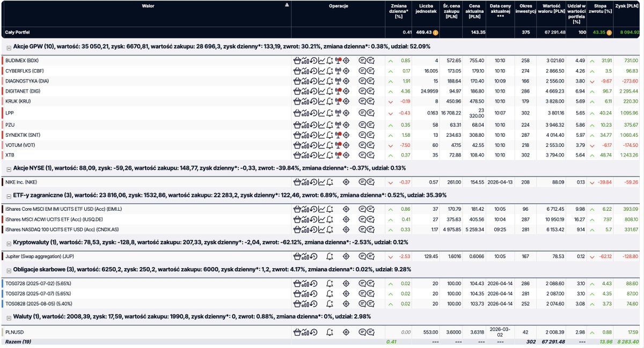Image resolution: width=644 pixels, height=348 pixels.
Task: Open the comments bubble for SYNEKTIK
Action: click(362, 135)
